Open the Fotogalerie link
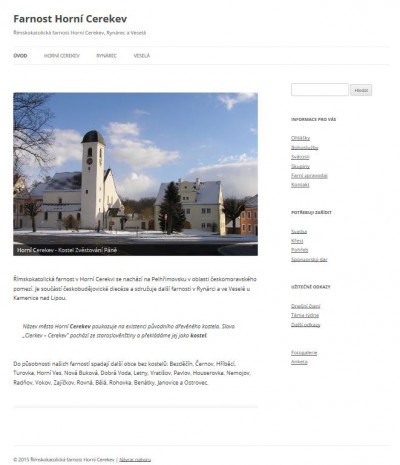This screenshot has height=465, width=400. [304, 353]
